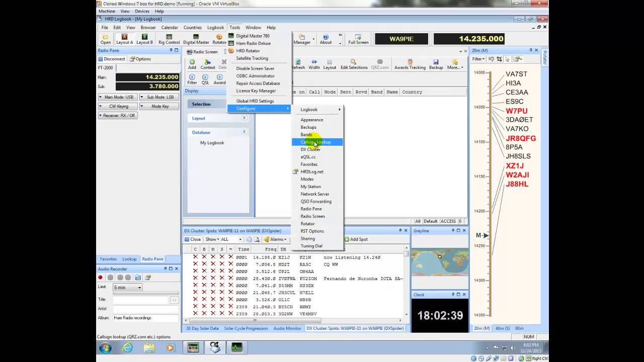
Task: Open the Receiver: RX / Off dropdown
Action: tap(117, 115)
